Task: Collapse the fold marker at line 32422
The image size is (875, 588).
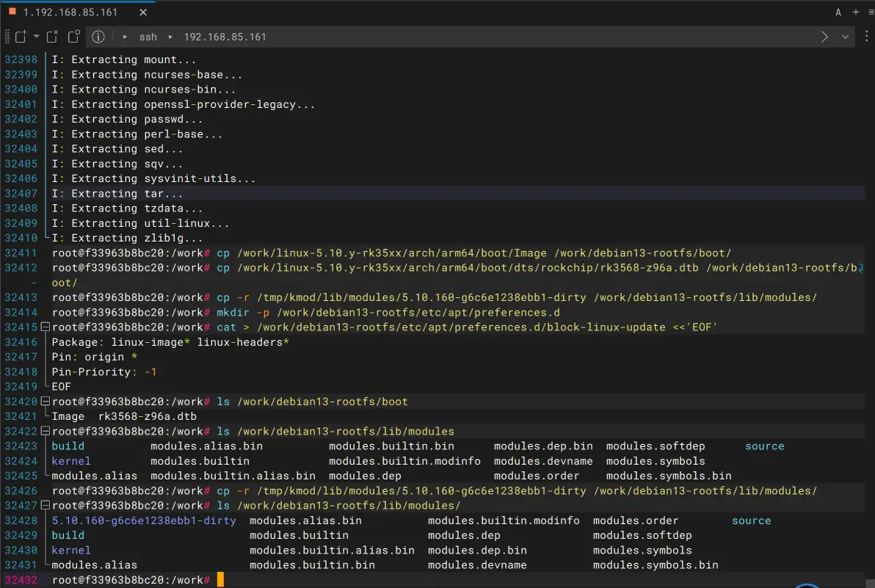Action: point(46,431)
